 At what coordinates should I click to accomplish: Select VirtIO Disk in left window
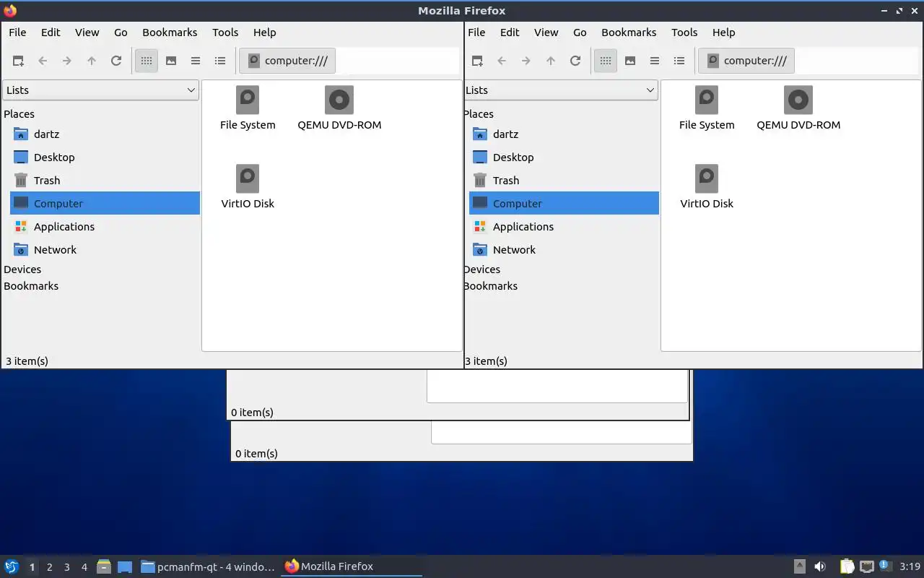click(248, 186)
